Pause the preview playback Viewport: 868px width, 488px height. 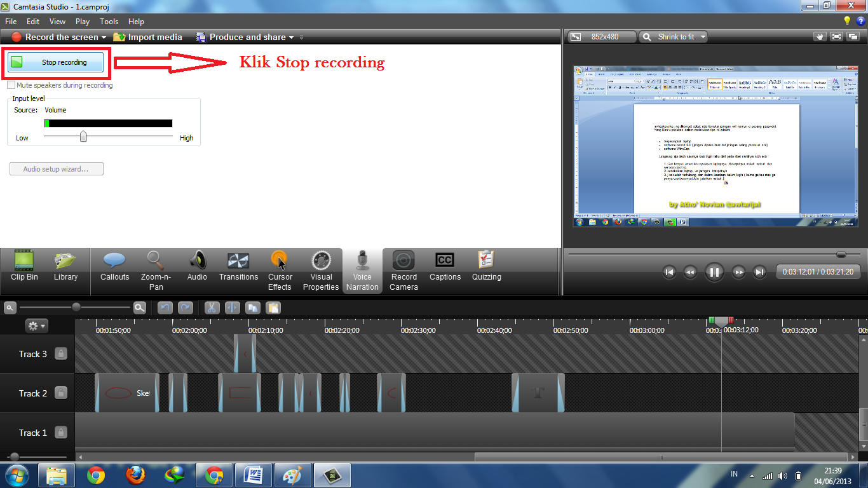(x=714, y=272)
